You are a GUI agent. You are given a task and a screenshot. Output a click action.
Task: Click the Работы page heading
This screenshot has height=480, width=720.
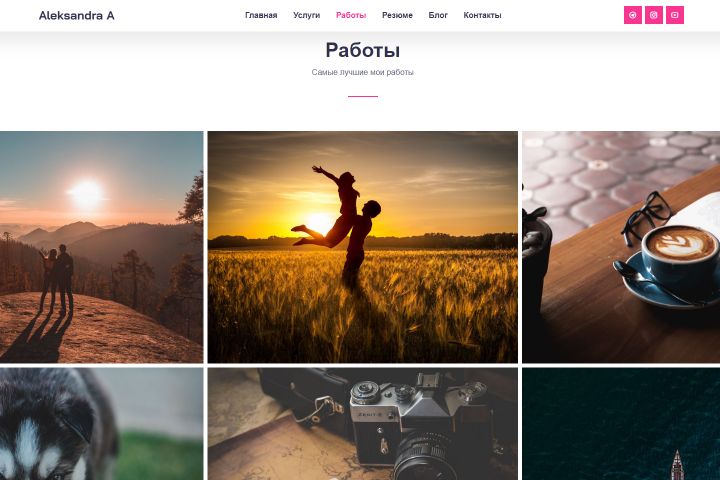[363, 50]
